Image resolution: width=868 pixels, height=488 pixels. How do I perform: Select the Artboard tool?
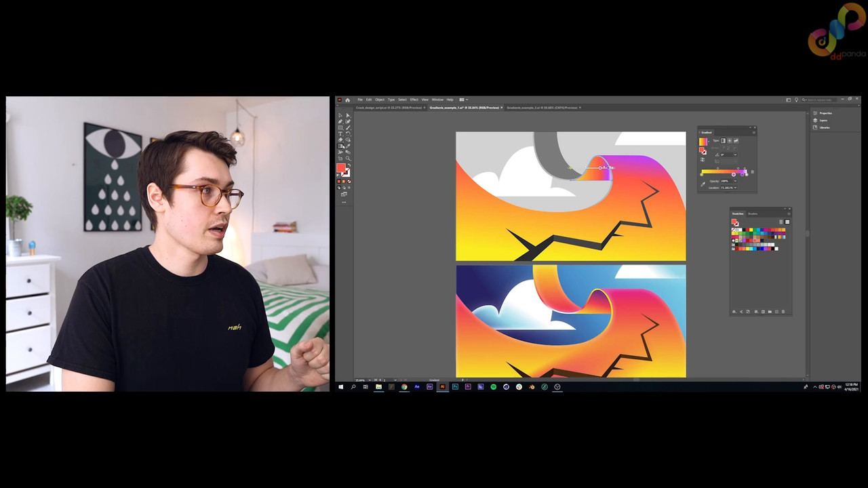(340, 159)
